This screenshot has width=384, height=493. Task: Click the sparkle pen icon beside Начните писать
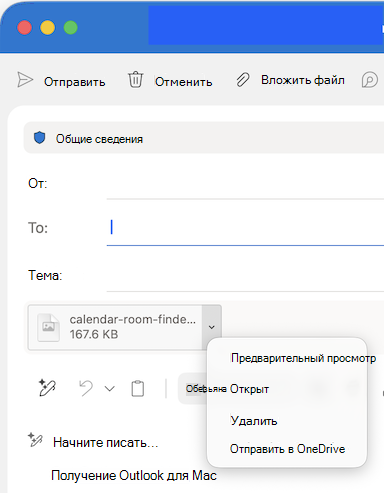click(35, 440)
